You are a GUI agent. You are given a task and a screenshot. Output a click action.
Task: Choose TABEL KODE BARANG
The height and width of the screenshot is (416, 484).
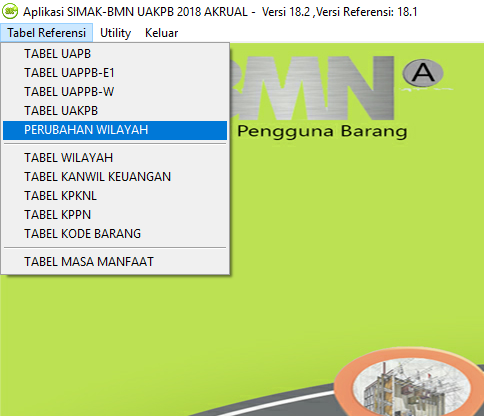pos(115,234)
